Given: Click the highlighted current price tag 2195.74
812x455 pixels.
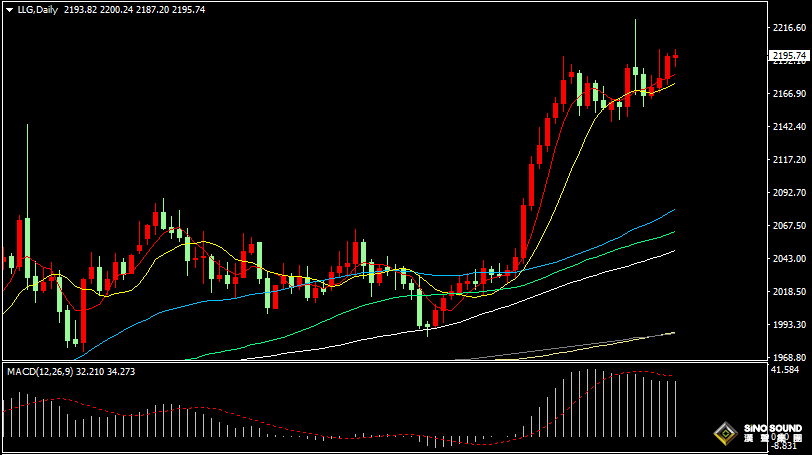Looking at the screenshot, I should [789, 56].
